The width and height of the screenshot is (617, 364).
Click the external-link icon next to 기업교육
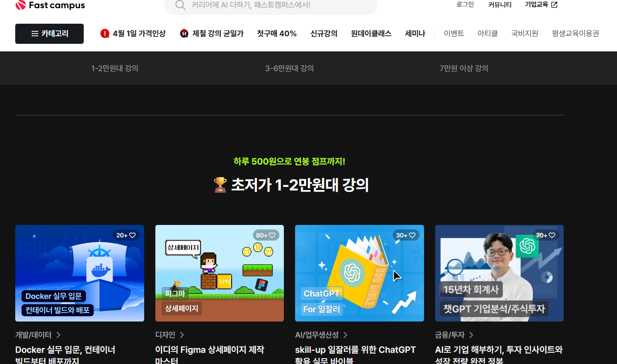pos(554,4)
